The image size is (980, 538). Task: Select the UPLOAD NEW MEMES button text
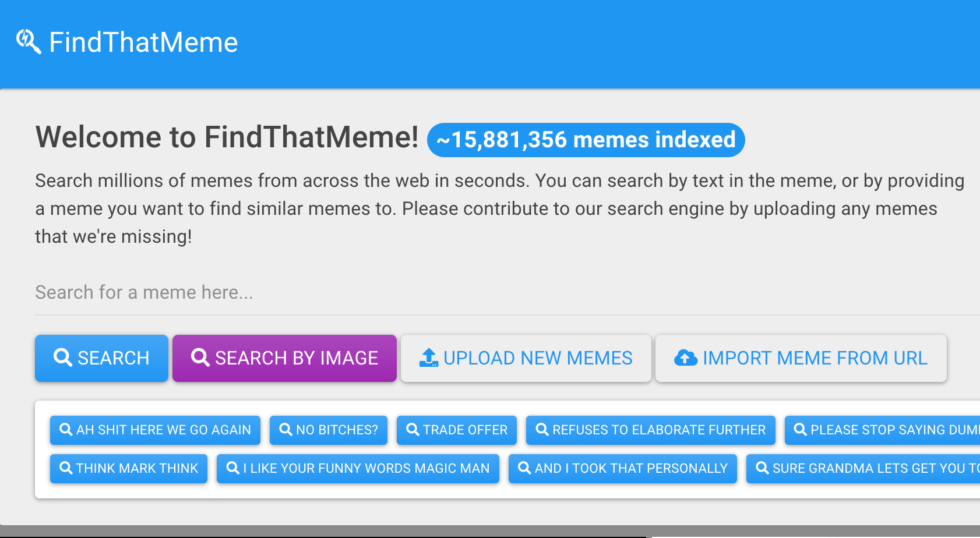[538, 358]
